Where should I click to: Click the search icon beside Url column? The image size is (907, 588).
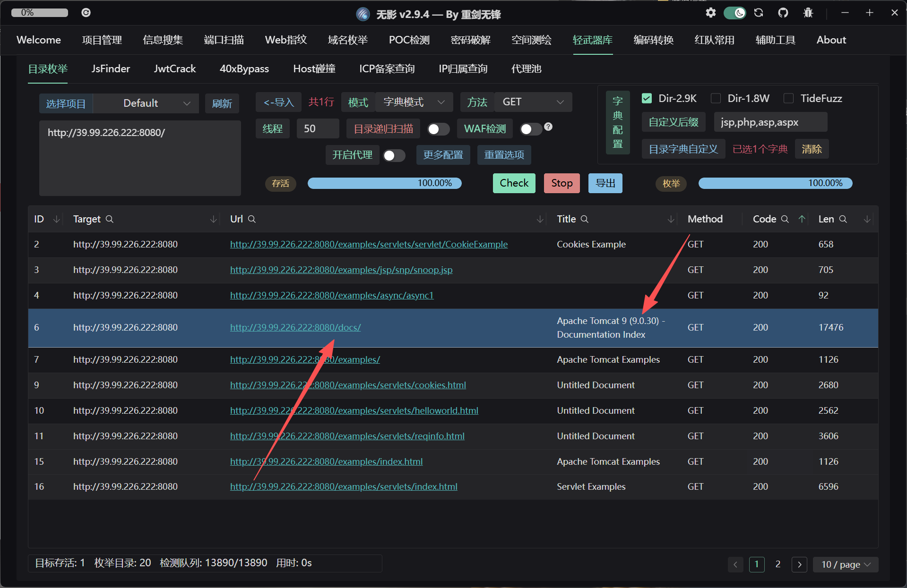pos(252,219)
